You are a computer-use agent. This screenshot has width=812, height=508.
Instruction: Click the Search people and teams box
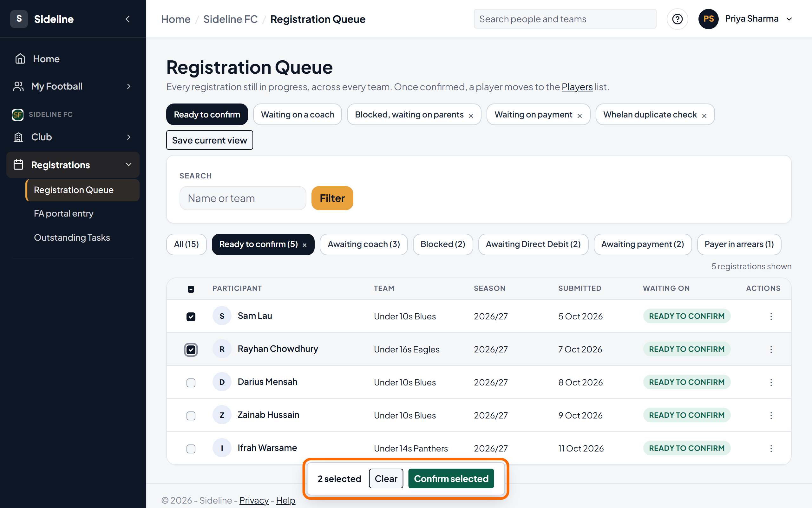click(x=565, y=19)
